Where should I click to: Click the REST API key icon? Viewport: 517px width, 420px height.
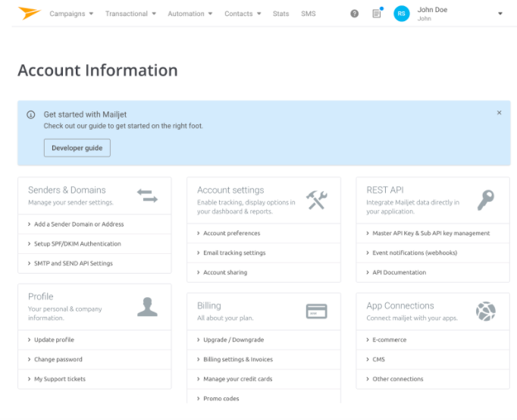[x=485, y=200]
